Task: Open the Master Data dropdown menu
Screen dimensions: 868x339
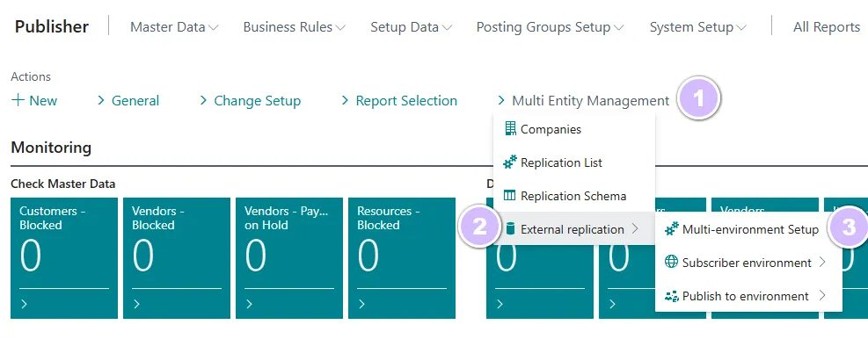Action: tap(174, 26)
